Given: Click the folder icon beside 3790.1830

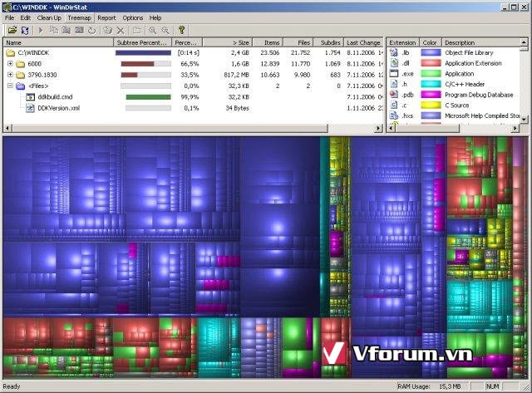Looking at the screenshot, I should tap(20, 75).
